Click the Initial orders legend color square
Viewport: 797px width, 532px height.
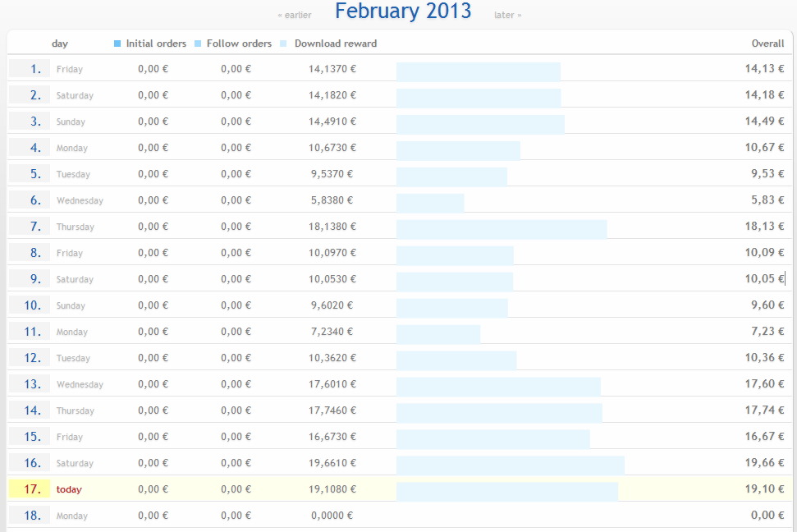pos(117,44)
